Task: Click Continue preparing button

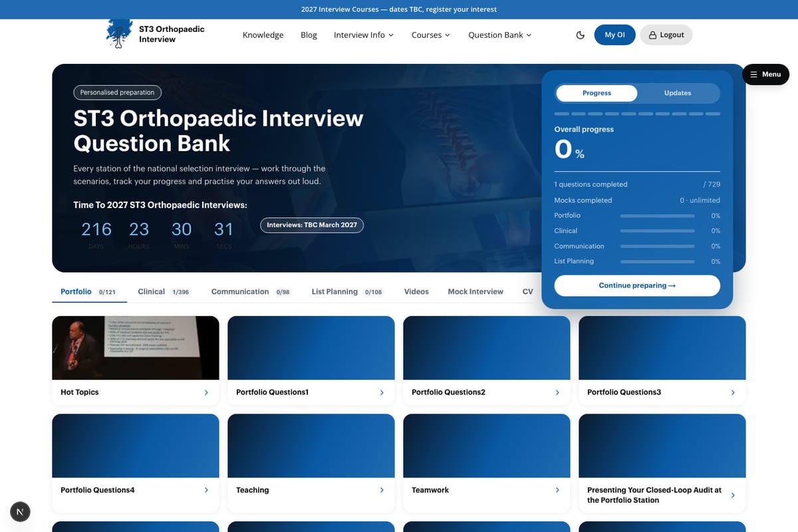Action: pyautogui.click(x=637, y=286)
